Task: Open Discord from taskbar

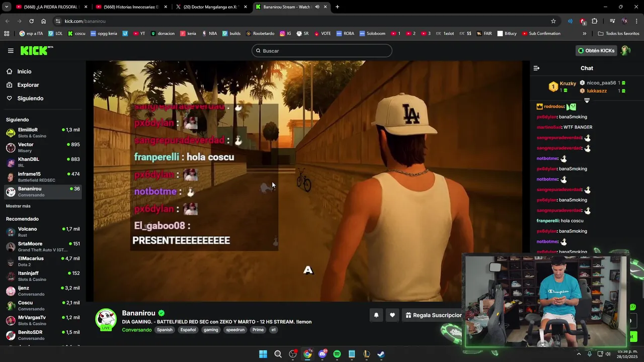Action: pos(323,354)
